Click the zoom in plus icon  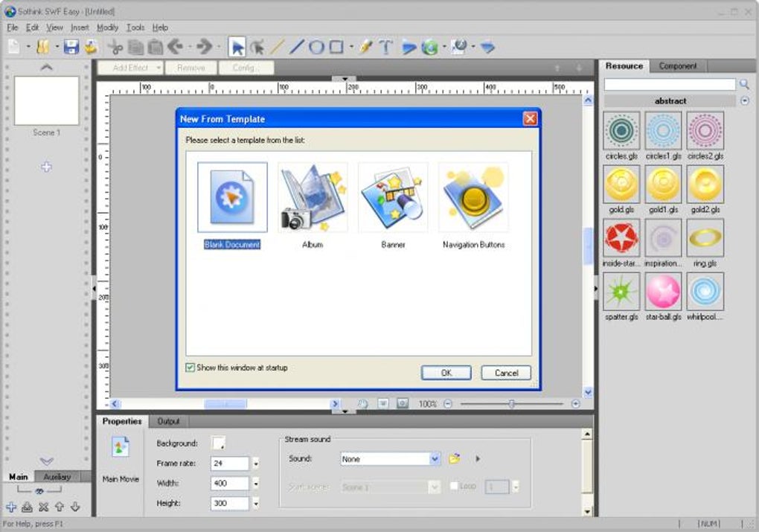[575, 404]
